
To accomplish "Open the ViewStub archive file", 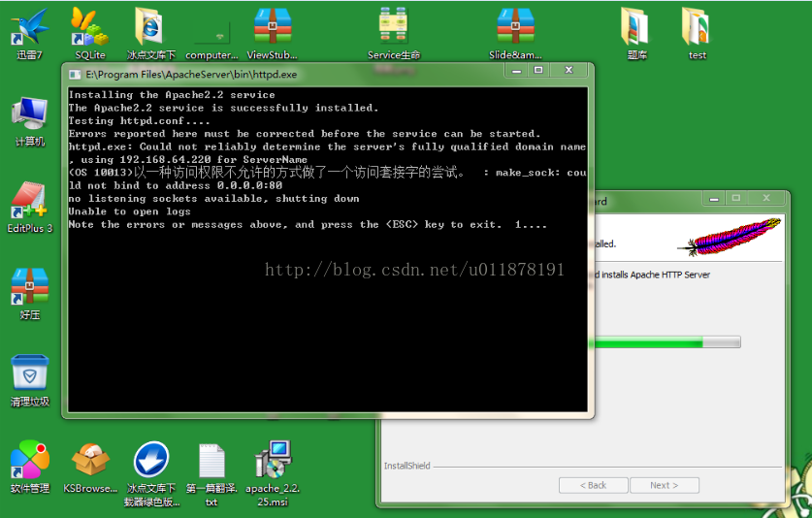I will coord(273,33).
